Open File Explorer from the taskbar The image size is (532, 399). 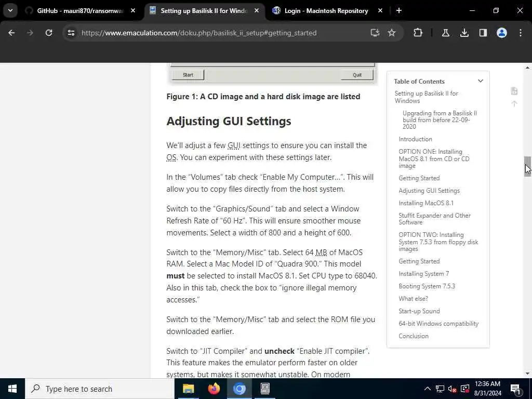(x=188, y=389)
